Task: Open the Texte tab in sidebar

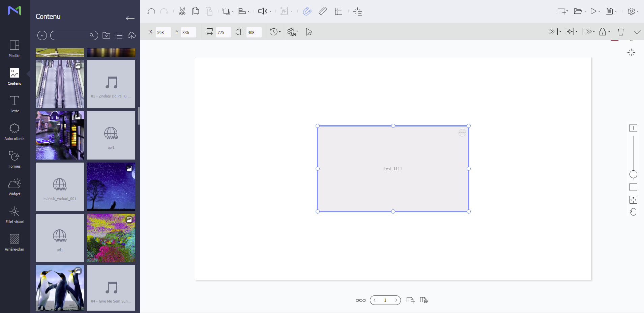Action: pos(14,104)
